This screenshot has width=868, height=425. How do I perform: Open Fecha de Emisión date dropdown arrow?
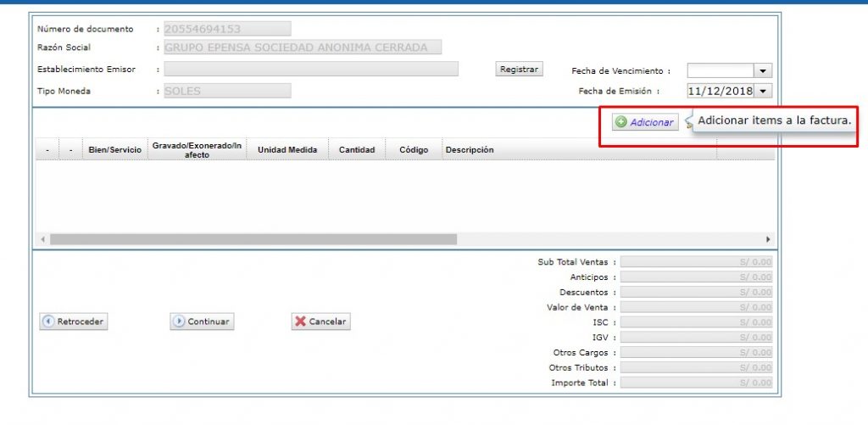click(763, 91)
